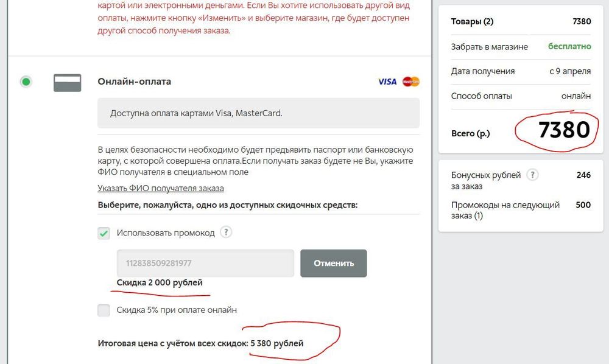Click the promo code input field
The image size is (609, 364).
205,263
